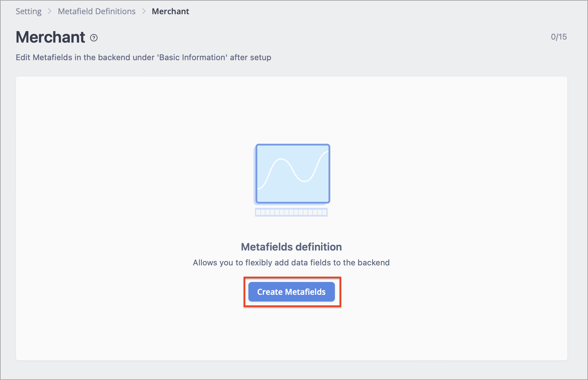The image size is (588, 380).
Task: Open the help icon next to Merchant
Action: pyautogui.click(x=94, y=38)
